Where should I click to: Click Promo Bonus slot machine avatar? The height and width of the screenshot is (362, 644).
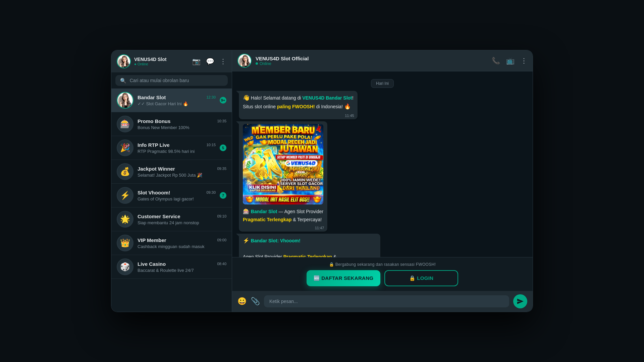pos(125,124)
